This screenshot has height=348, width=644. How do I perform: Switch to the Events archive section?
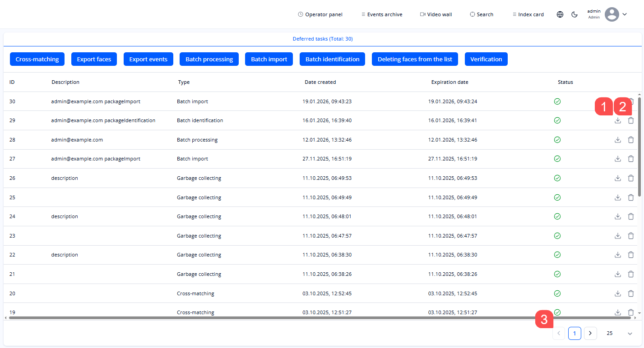click(x=381, y=14)
